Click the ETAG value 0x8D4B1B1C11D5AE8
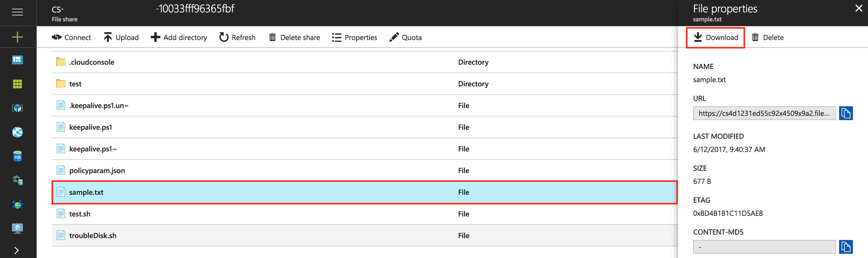The height and width of the screenshot is (258, 868). (x=728, y=213)
